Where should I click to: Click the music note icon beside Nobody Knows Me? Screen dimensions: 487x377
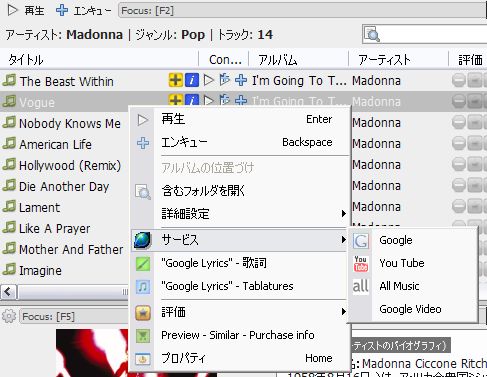(x=9, y=122)
